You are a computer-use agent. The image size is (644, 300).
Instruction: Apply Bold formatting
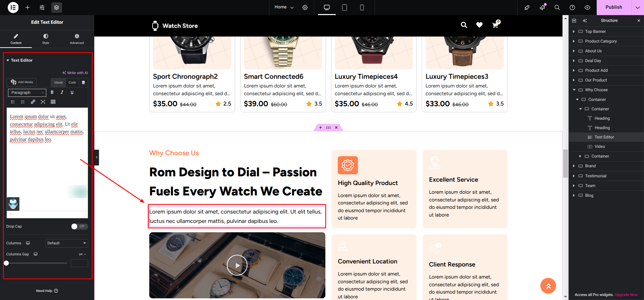(52, 93)
